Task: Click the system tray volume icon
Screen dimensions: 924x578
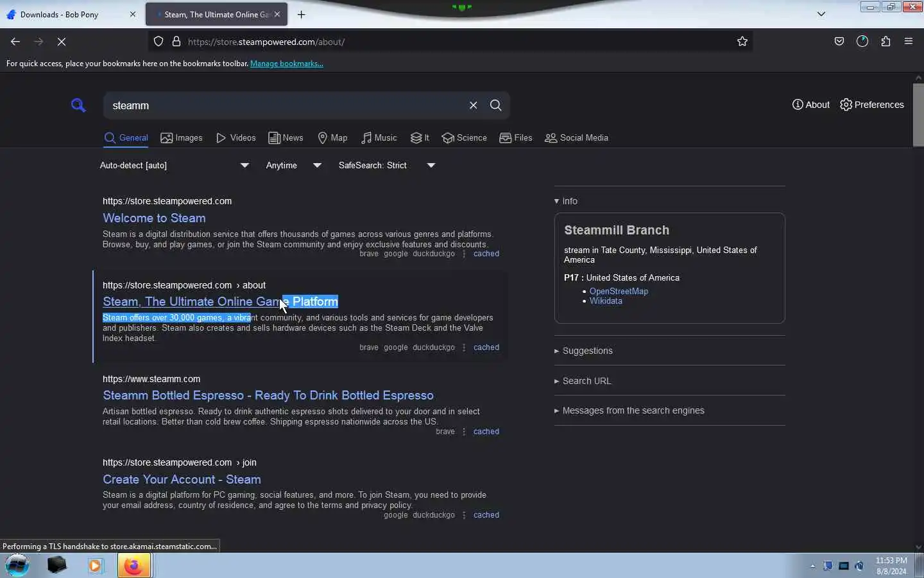Action: click(860, 566)
